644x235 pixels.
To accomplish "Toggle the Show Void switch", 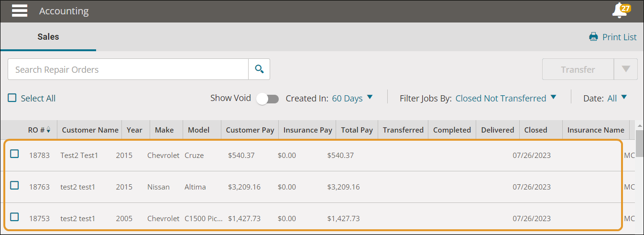I will (268, 99).
